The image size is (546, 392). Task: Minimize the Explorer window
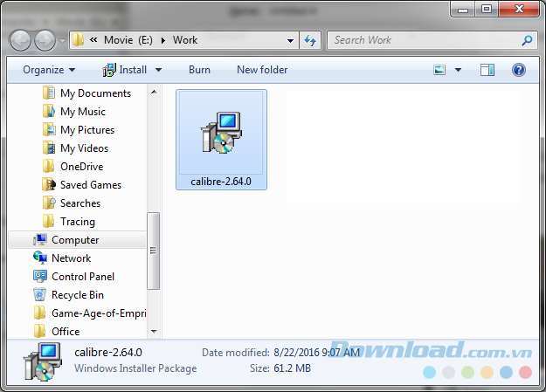[463, 9]
